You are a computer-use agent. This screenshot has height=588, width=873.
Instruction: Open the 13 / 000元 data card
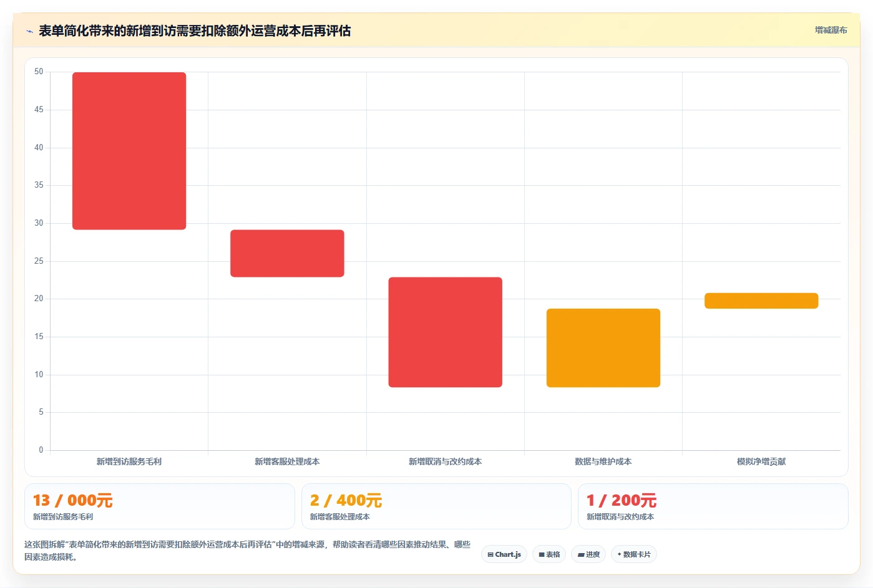pos(159,506)
